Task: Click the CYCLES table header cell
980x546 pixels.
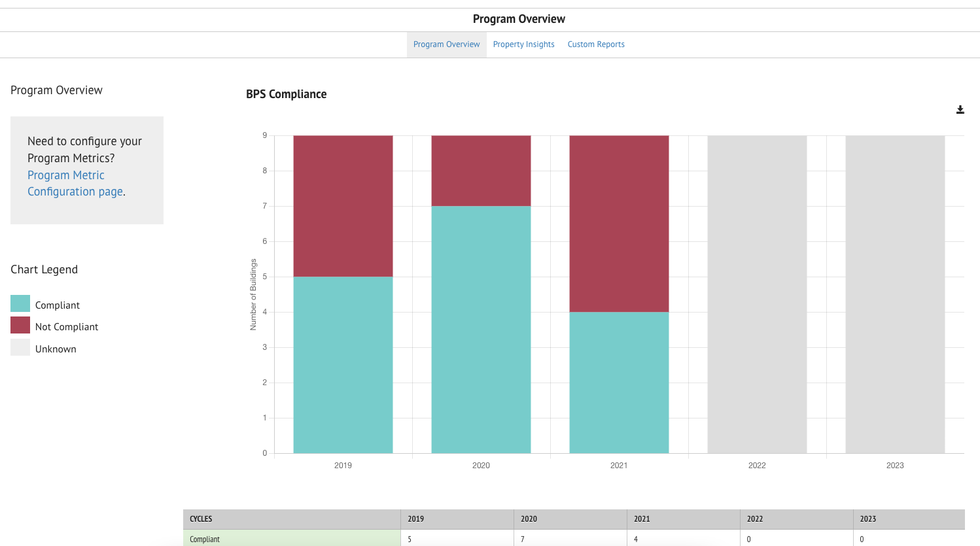Action: 200,519
